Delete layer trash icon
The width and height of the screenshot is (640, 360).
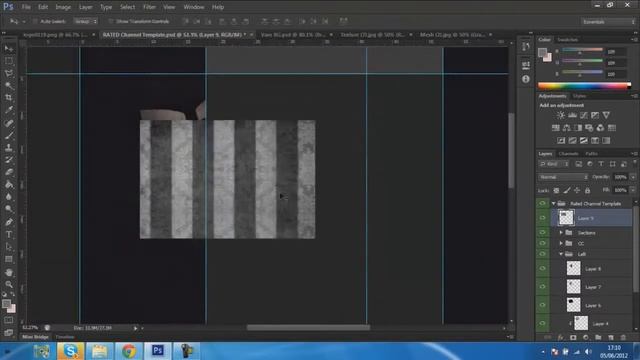623,338
